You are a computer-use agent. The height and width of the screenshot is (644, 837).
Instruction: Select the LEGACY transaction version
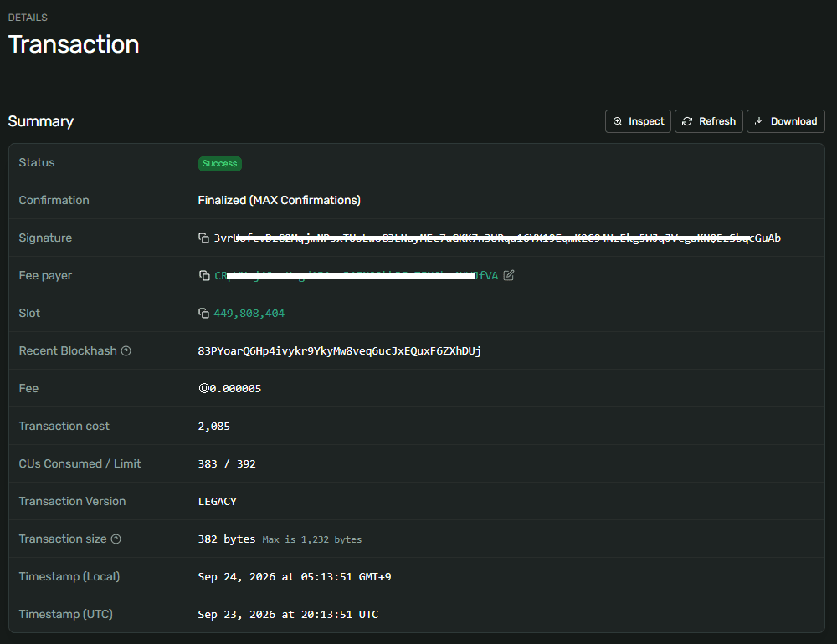(x=218, y=502)
